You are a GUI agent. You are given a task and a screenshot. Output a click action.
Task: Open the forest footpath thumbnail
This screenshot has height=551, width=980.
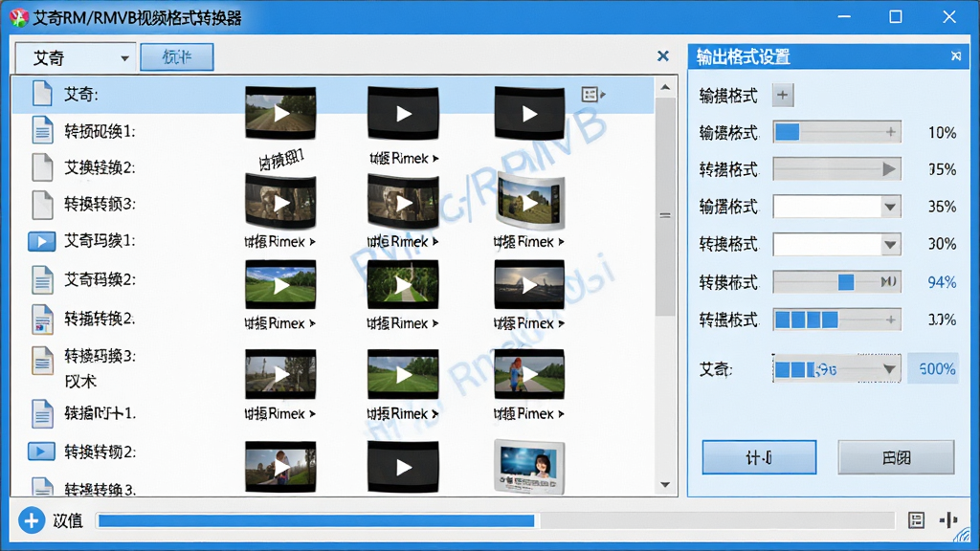pos(403,285)
